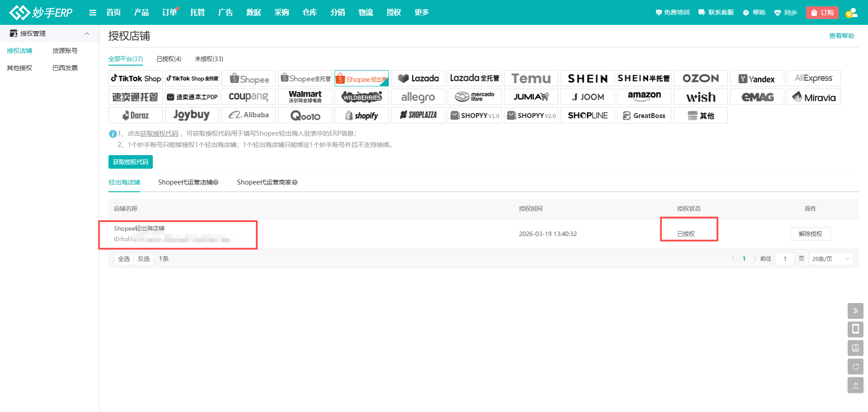The image size is (868, 412).
Task: Open 联系客服 in the top bar
Action: [x=716, y=13]
